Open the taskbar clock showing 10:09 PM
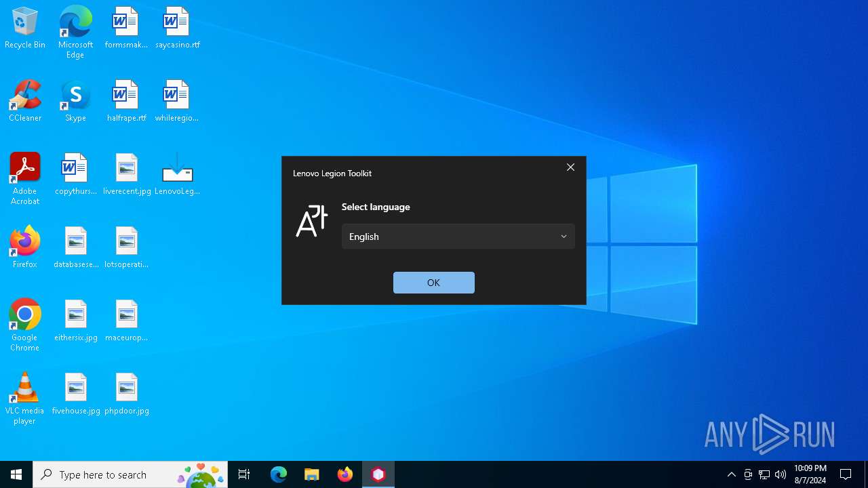The image size is (868, 488). pos(810,474)
